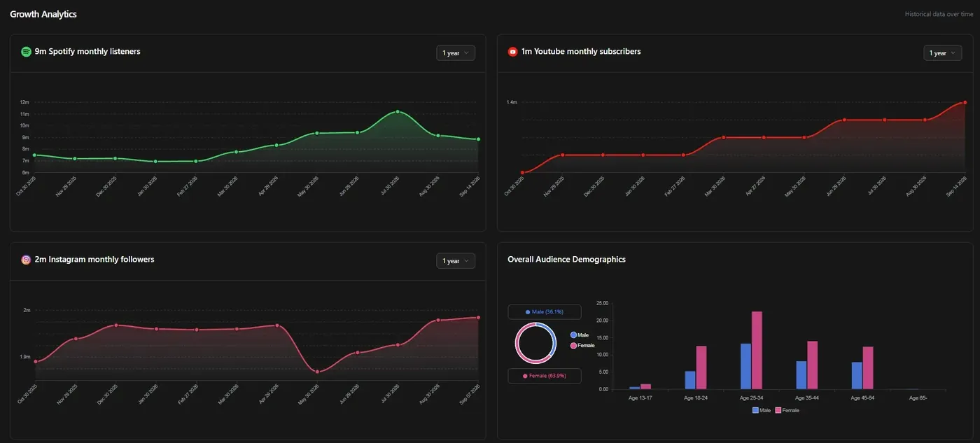
Task: Click the Instagram logo icon
Action: click(x=26, y=260)
